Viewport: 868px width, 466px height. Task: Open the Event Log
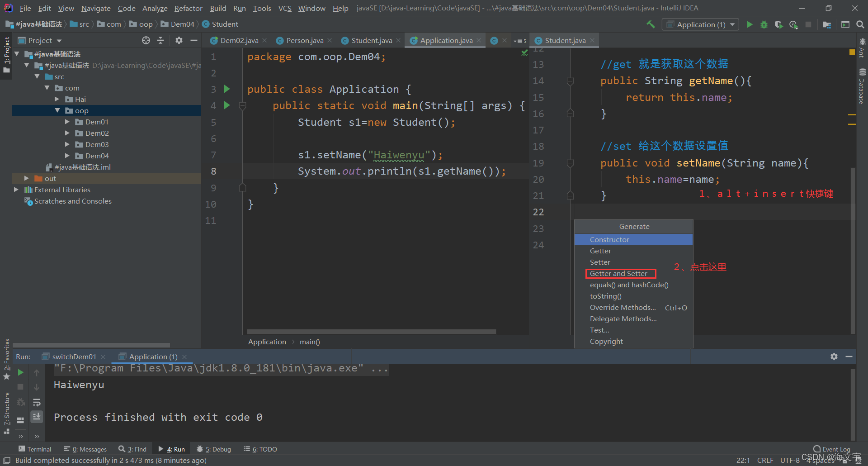(x=832, y=449)
